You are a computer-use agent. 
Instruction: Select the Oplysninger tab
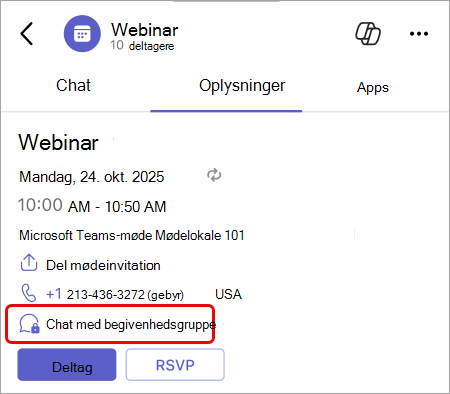242,86
